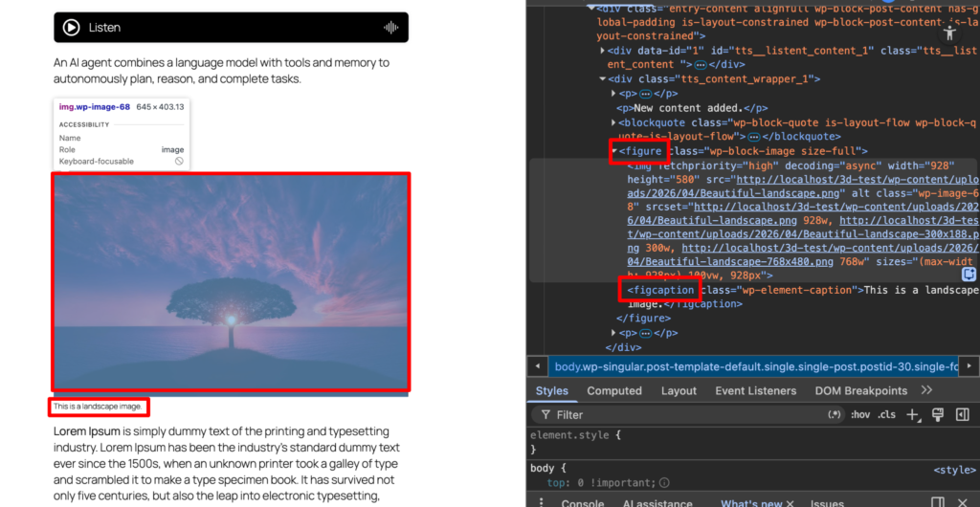Open the AI assistance drawer tab
The height and width of the screenshot is (507, 980).
657,503
